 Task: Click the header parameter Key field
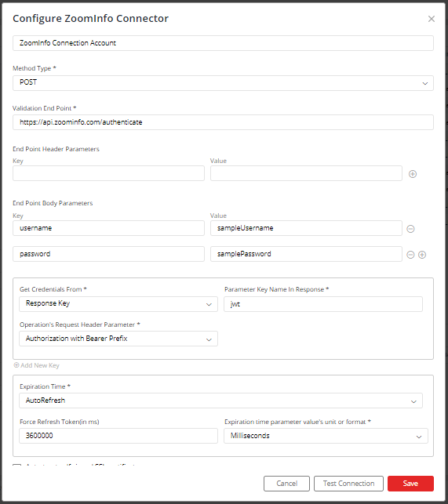[x=108, y=173]
